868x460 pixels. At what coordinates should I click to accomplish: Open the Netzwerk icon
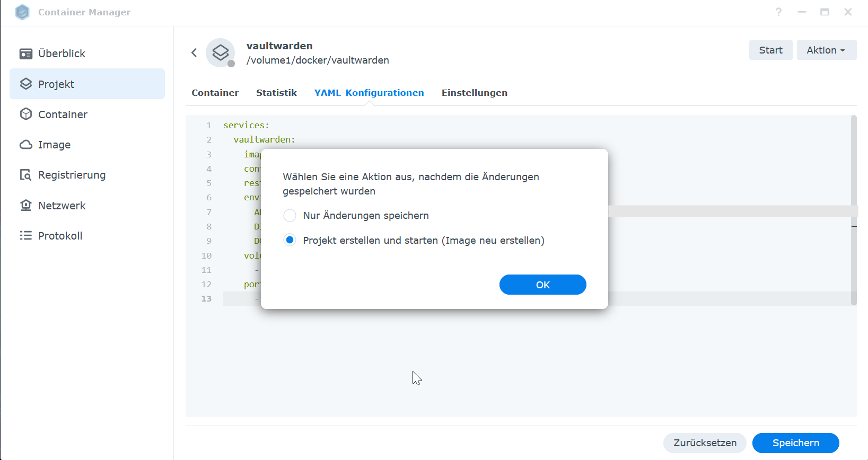[x=25, y=205]
